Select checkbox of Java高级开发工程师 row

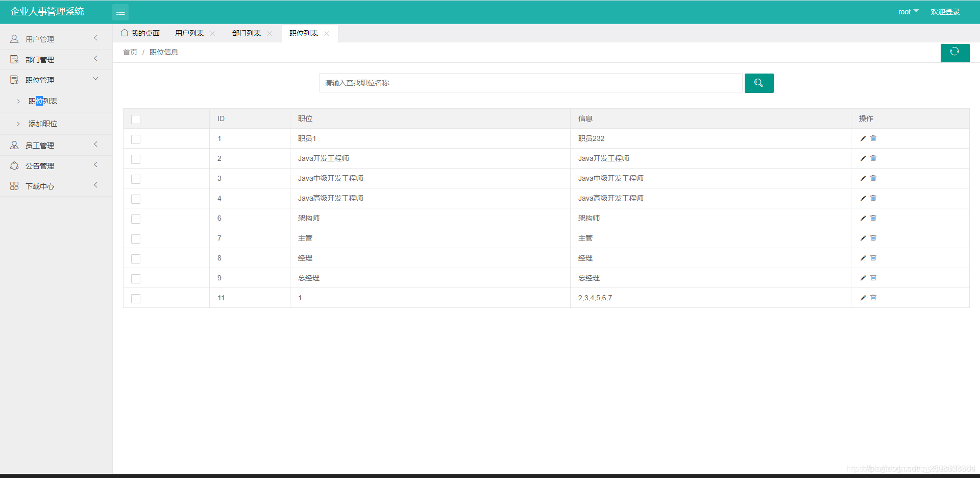click(x=136, y=199)
